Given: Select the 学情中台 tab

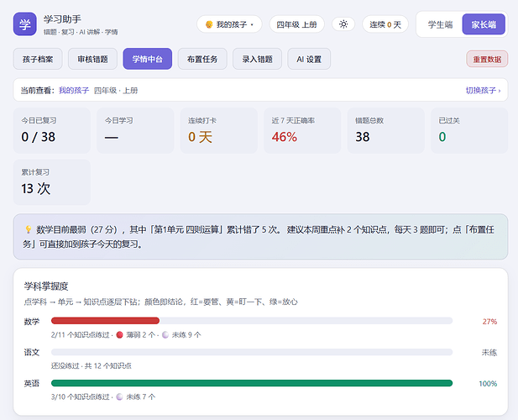Looking at the screenshot, I should (147, 59).
